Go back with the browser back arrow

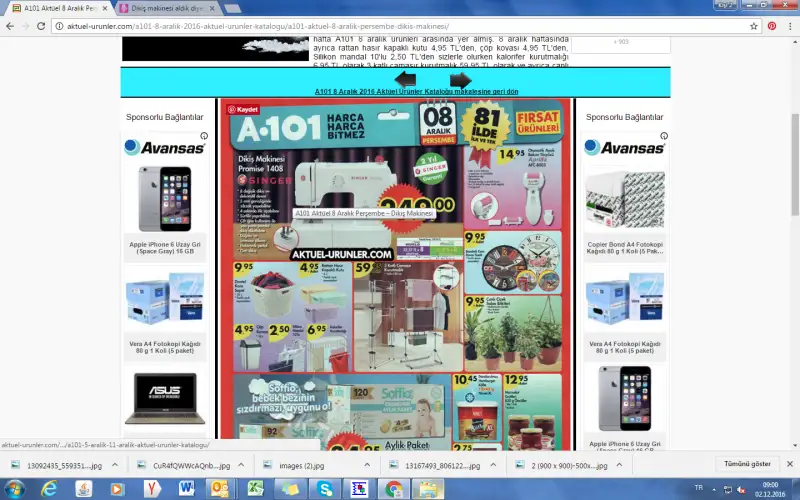10,26
